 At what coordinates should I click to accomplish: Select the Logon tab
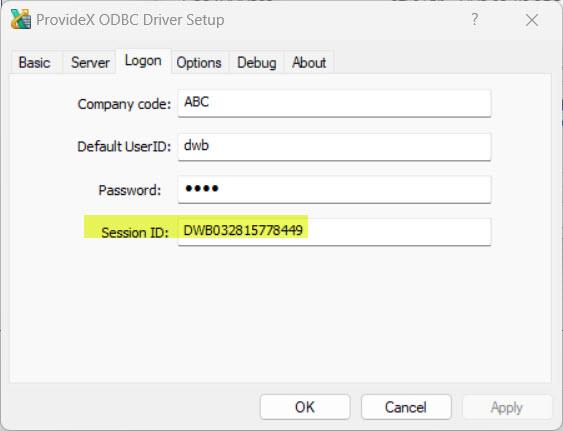click(143, 61)
